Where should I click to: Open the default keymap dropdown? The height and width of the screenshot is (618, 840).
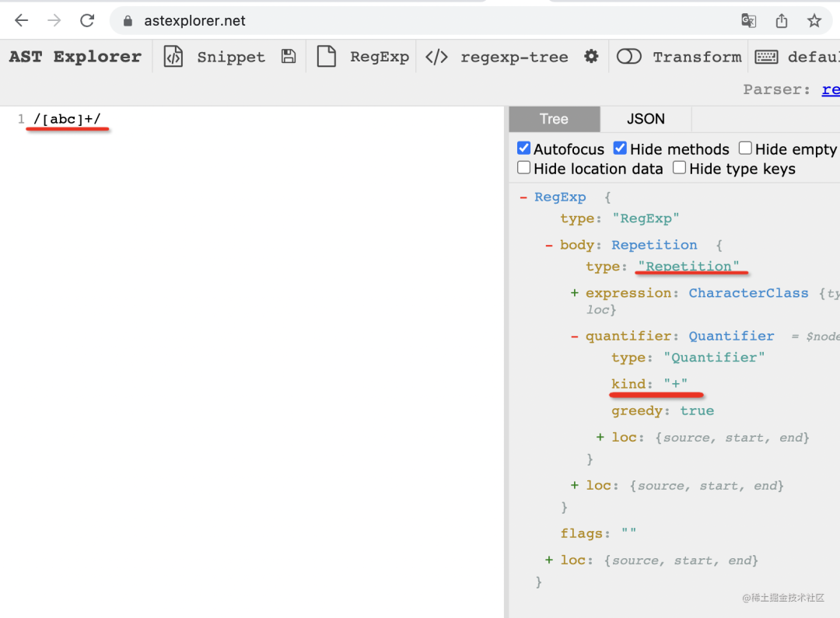click(814, 57)
